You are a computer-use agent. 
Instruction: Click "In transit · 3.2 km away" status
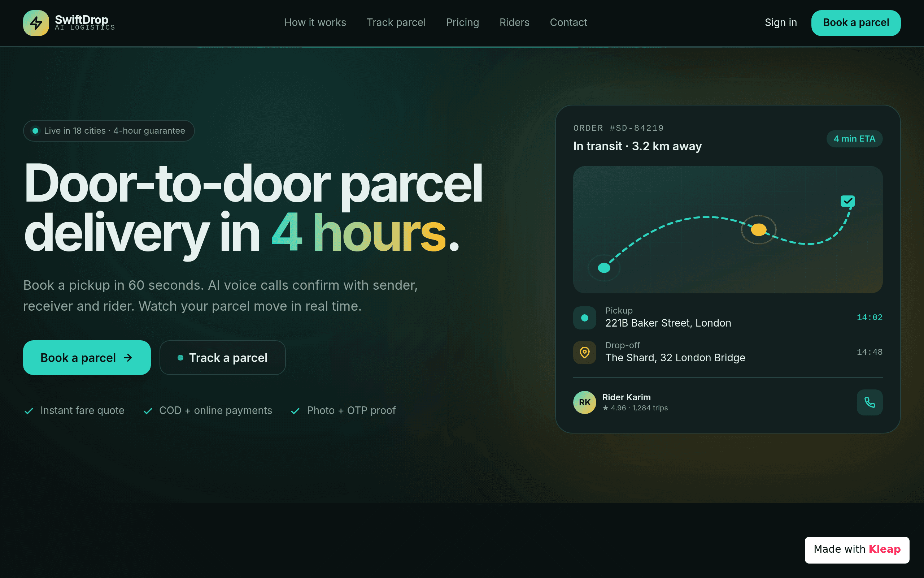(637, 146)
